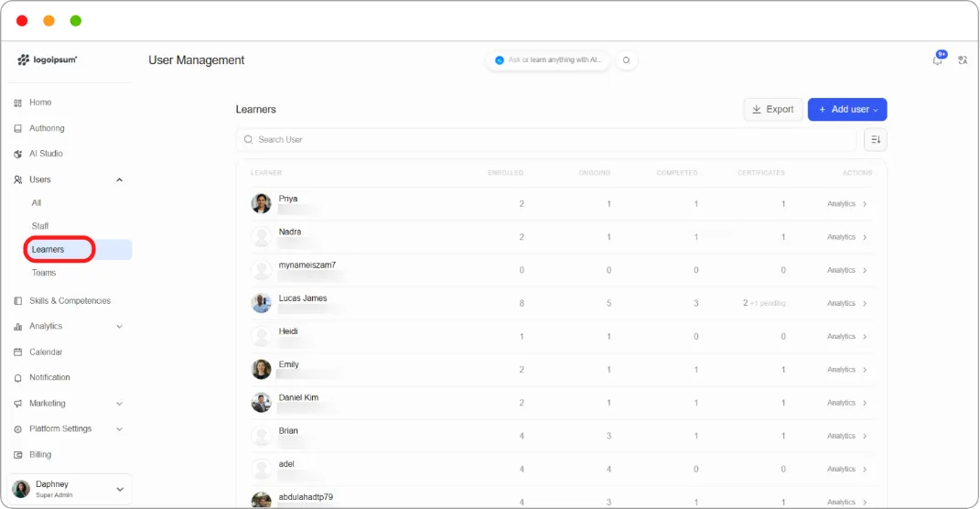Click the download icon on Export button
The height and width of the screenshot is (509, 980).
tap(756, 109)
